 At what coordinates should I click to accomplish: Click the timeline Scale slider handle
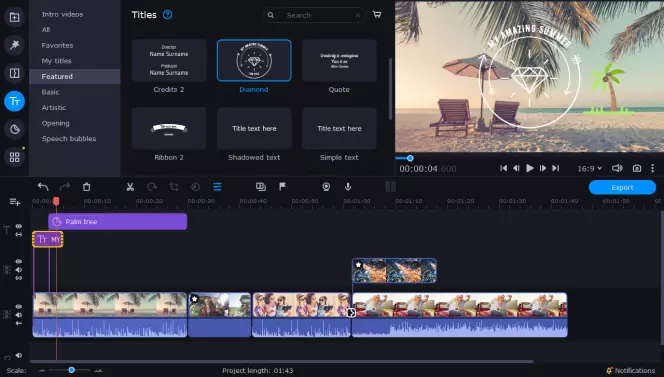[x=72, y=370]
